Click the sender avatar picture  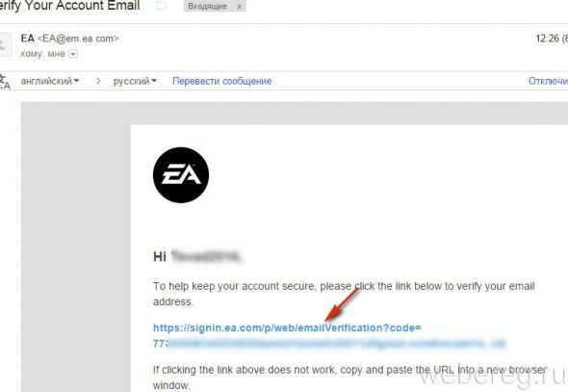[x=5, y=45]
